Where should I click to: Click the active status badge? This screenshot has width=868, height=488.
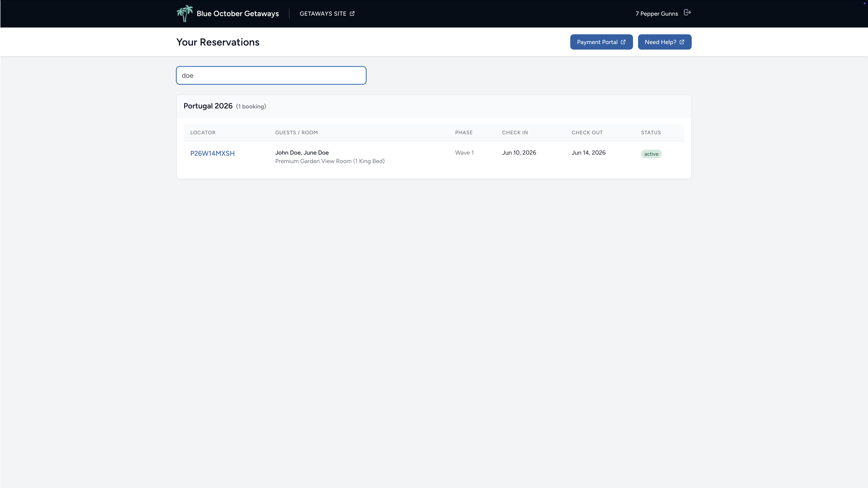651,154
